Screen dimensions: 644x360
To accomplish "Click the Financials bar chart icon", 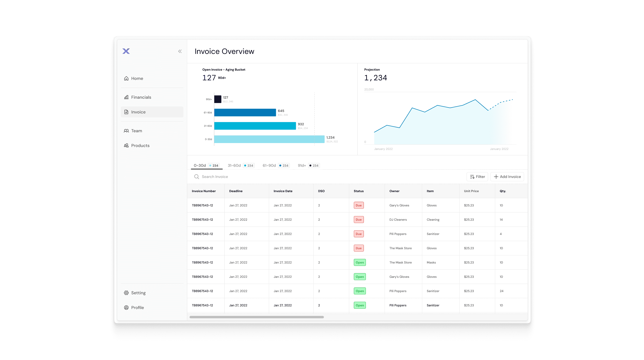I will (x=126, y=97).
